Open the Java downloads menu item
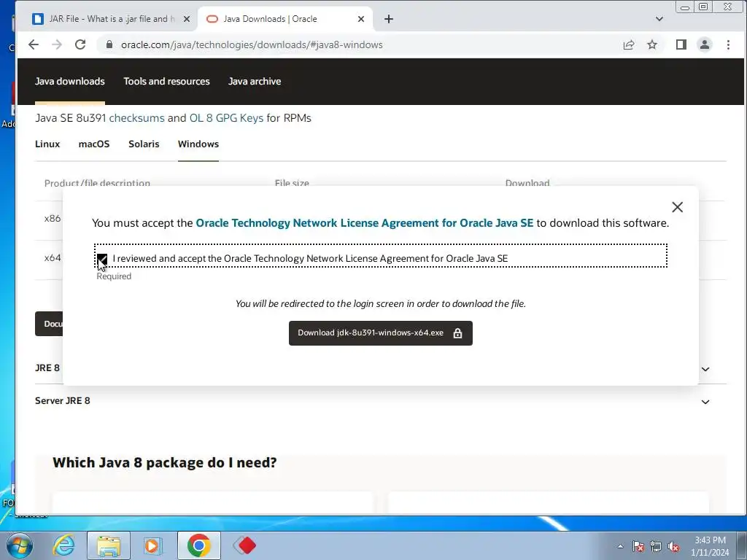Viewport: 747px width, 560px height. [x=70, y=81]
